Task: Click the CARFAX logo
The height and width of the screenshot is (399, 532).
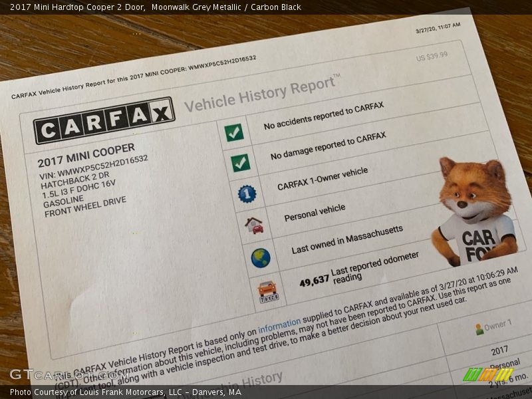Action: [104, 120]
